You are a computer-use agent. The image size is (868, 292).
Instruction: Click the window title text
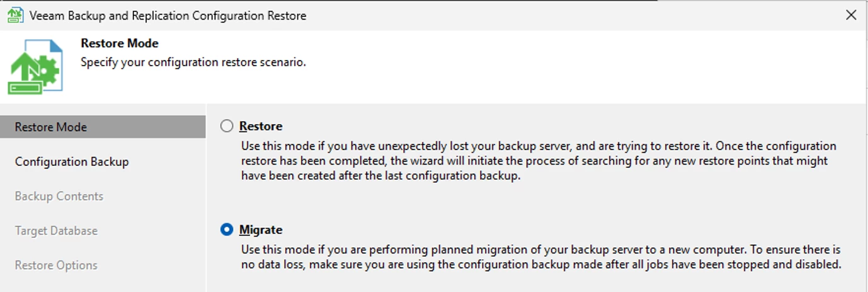168,16
